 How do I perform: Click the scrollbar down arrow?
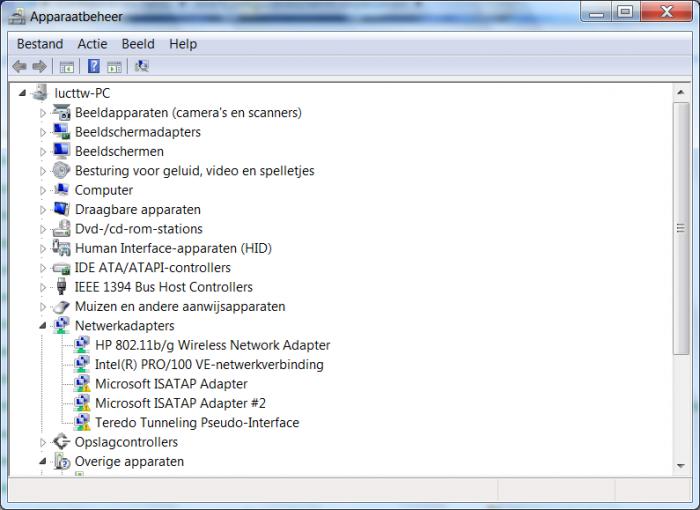(680, 466)
